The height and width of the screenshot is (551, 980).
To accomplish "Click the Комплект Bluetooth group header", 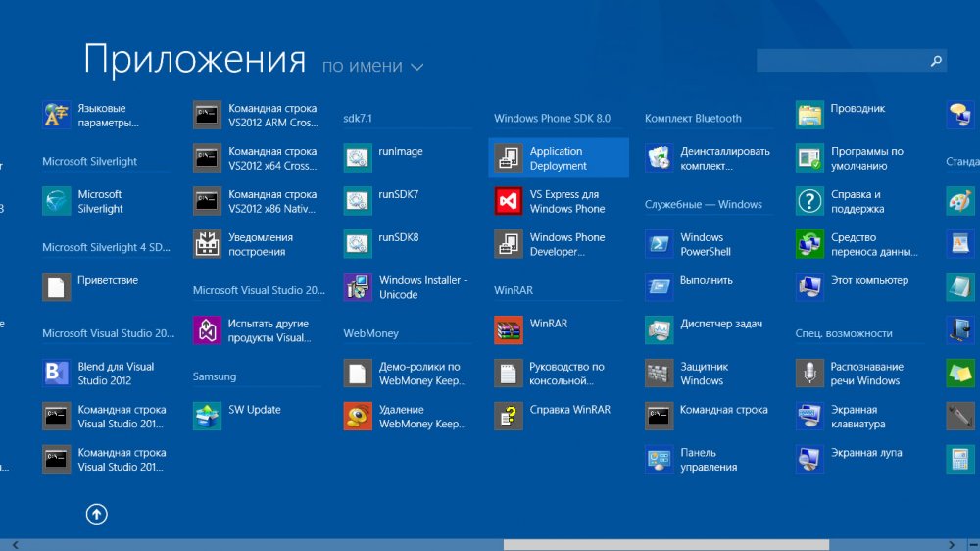I will (x=693, y=119).
